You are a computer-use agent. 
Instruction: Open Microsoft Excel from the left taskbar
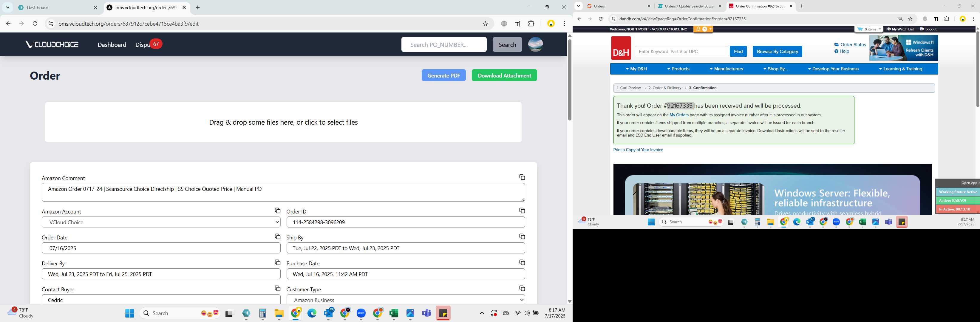pos(394,313)
